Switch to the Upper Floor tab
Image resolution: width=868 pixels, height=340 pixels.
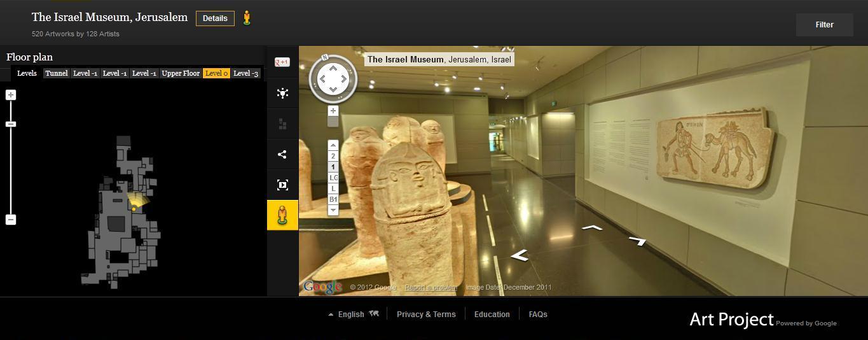181,73
